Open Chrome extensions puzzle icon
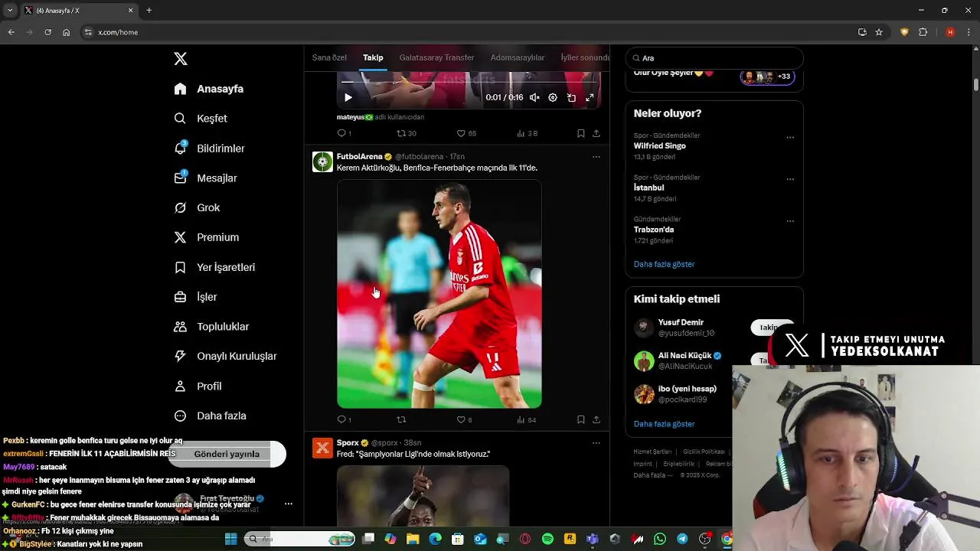980x551 pixels. coord(923,32)
